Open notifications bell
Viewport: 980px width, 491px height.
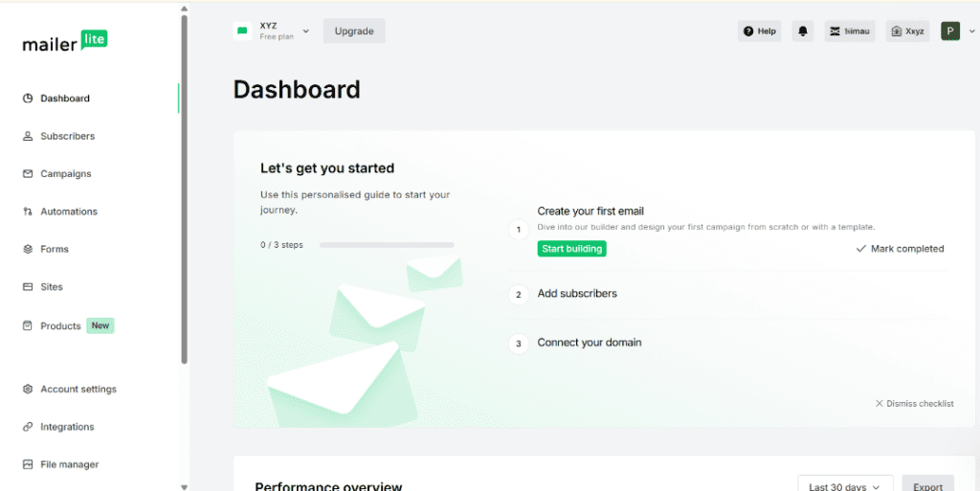[803, 32]
